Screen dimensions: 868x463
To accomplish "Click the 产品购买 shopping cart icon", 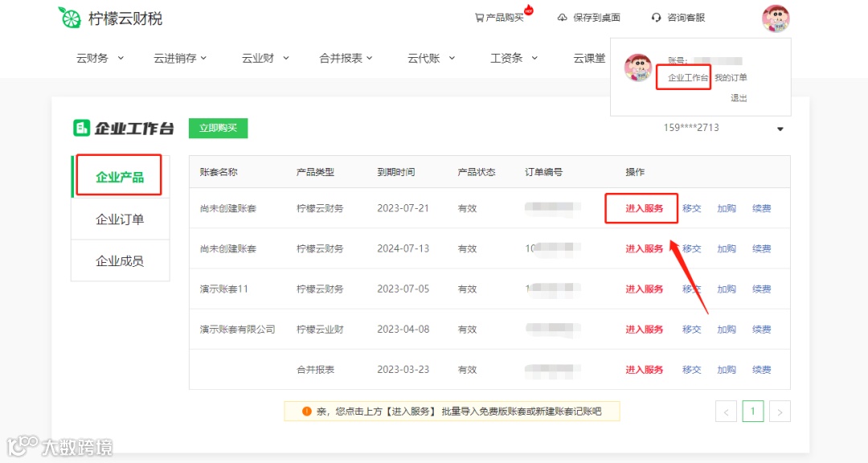I will (x=479, y=18).
